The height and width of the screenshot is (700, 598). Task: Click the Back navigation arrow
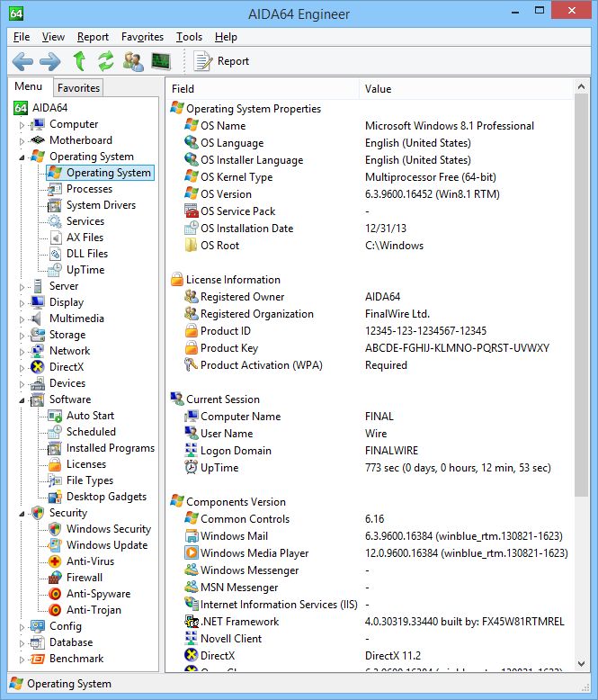tap(22, 61)
